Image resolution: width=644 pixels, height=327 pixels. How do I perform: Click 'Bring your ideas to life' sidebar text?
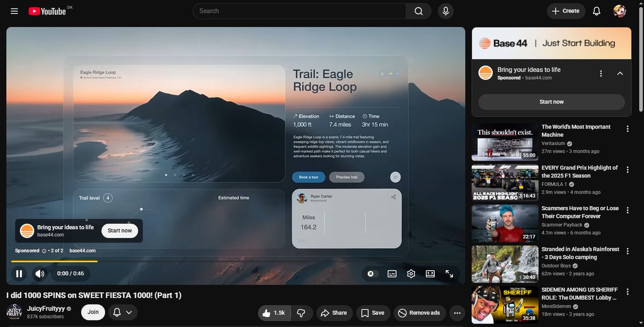point(529,70)
